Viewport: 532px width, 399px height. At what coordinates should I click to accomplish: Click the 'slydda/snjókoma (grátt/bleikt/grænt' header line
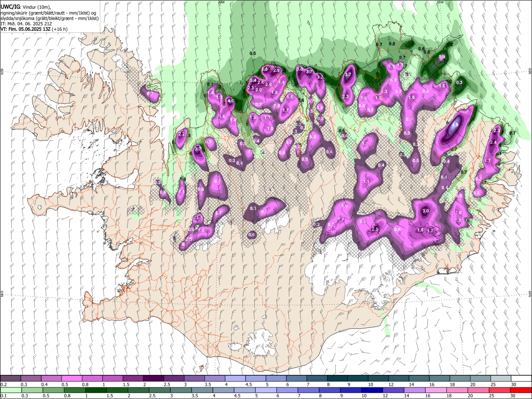coord(50,18)
